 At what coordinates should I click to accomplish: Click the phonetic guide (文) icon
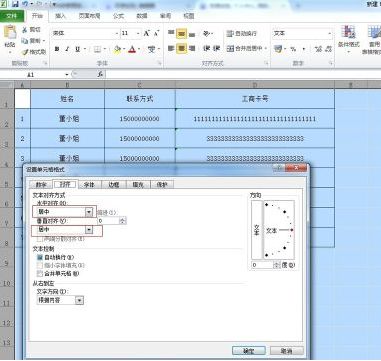(152, 49)
